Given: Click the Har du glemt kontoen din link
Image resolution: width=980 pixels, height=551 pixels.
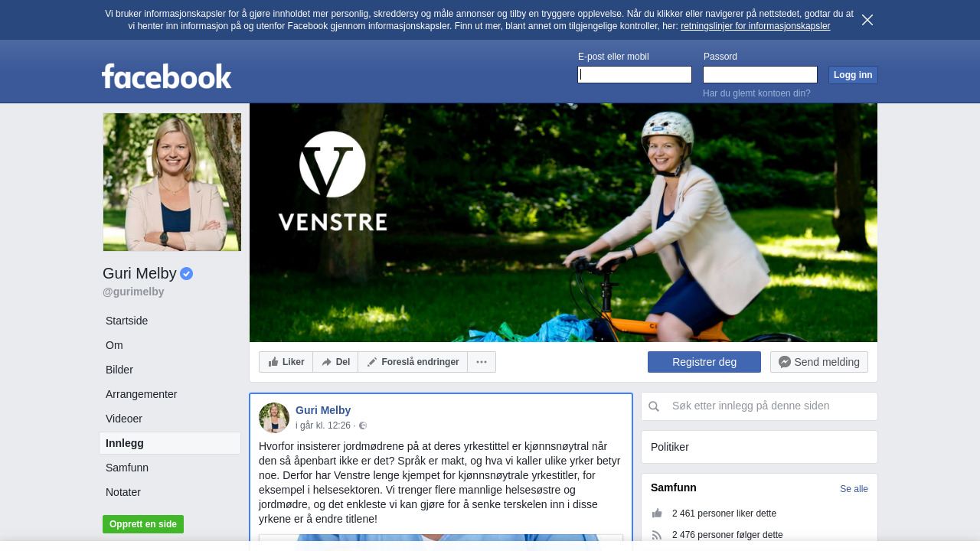Looking at the screenshot, I should point(756,93).
